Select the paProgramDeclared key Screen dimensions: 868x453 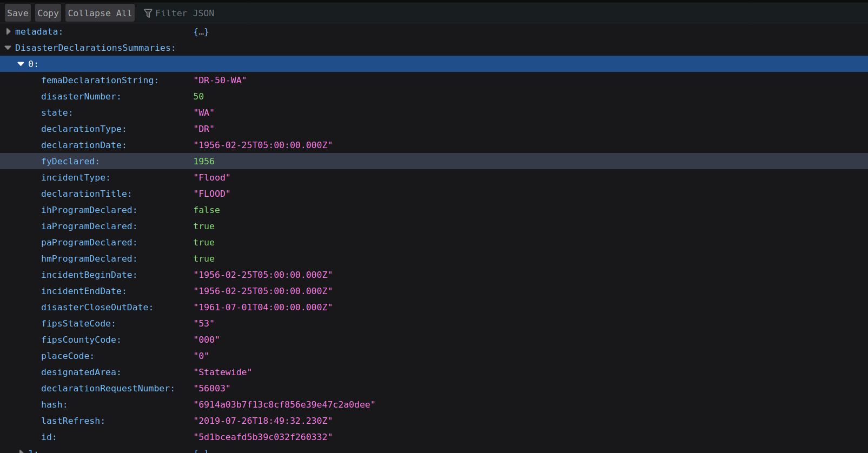click(x=89, y=242)
